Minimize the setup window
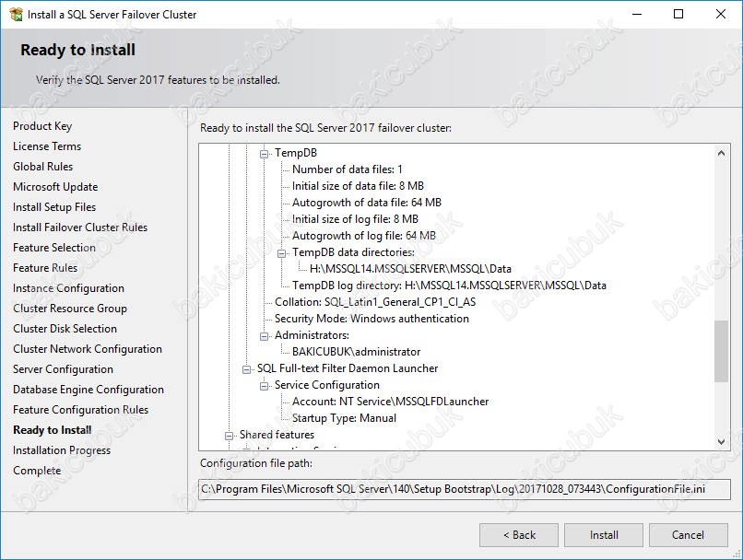 click(x=637, y=14)
